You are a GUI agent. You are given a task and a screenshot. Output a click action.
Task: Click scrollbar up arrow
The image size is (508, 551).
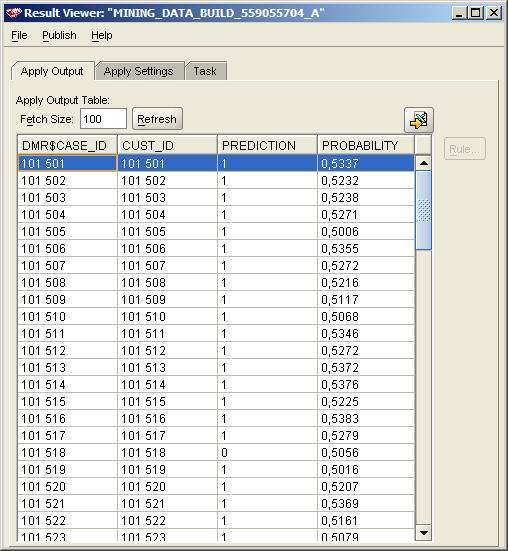[x=423, y=163]
